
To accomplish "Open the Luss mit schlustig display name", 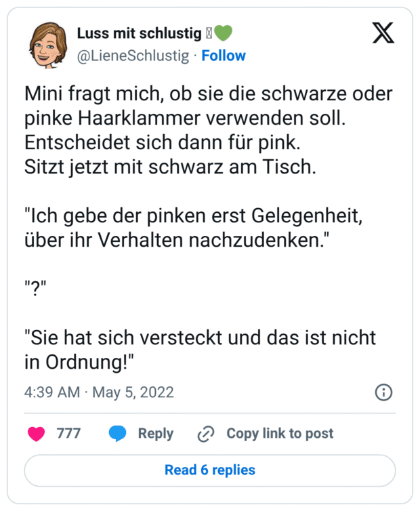I will [x=140, y=34].
